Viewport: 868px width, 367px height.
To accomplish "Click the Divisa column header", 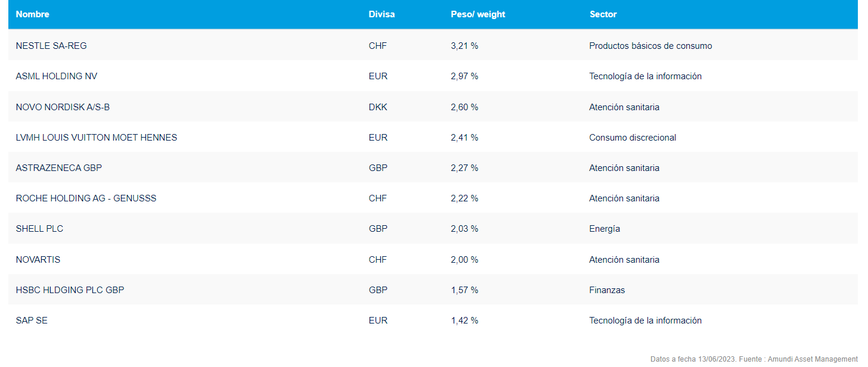I will (382, 14).
